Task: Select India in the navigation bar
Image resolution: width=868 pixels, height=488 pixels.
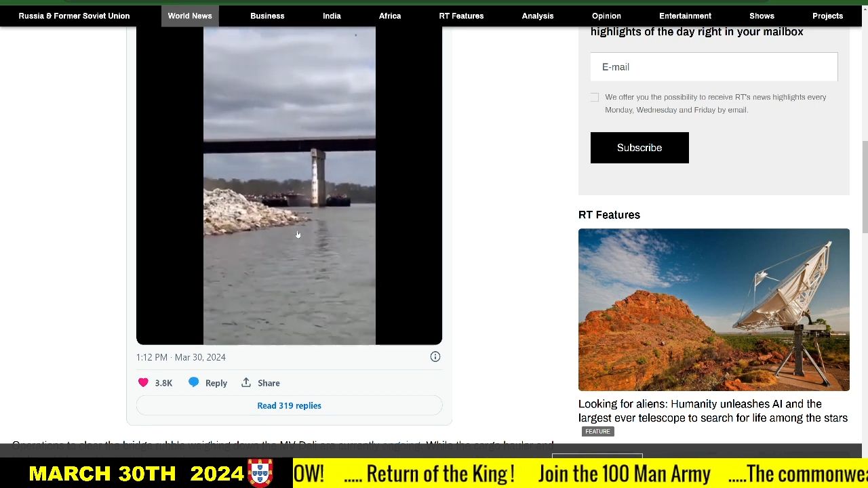Action: click(332, 16)
